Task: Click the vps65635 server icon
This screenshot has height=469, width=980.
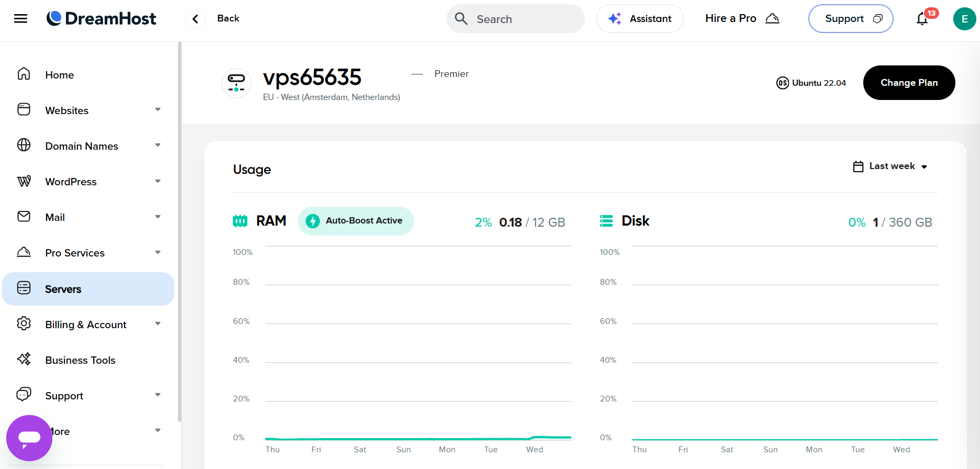Action: (236, 83)
